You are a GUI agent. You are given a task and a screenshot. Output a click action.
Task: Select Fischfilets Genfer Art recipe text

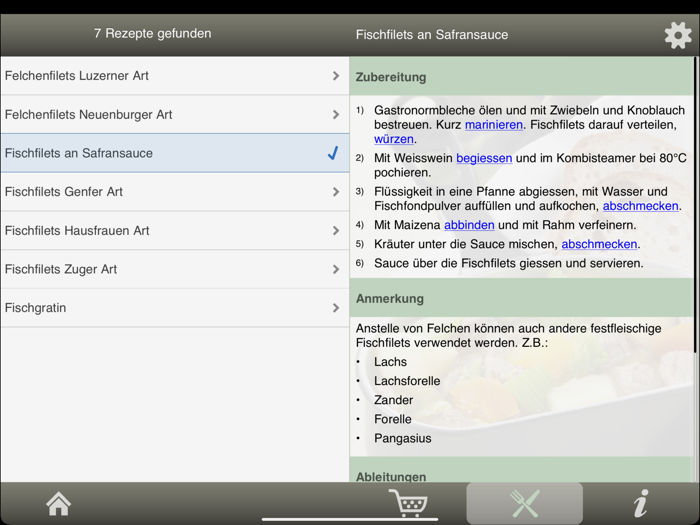coord(64,192)
